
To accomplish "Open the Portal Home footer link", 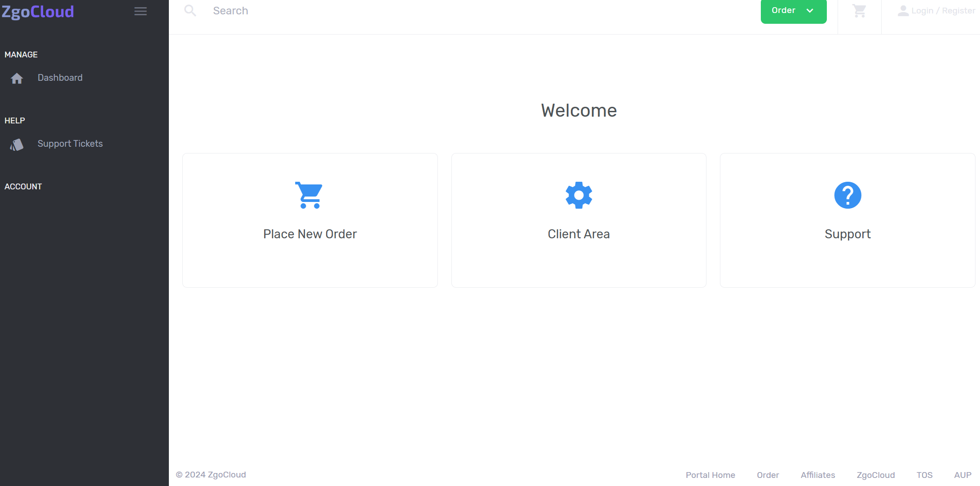I will (710, 475).
